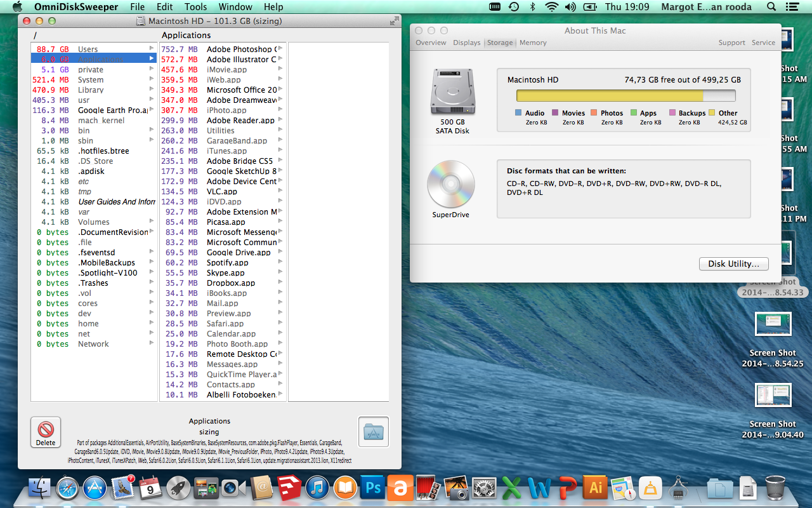812x508 pixels.
Task: Open the Tools menu
Action: coord(195,7)
